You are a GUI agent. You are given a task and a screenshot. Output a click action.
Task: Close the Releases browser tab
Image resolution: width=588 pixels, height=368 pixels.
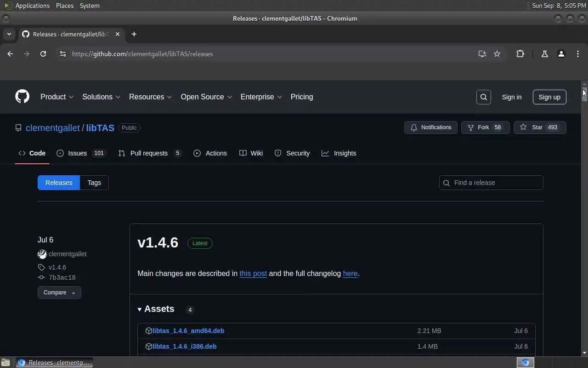pyautogui.click(x=118, y=34)
